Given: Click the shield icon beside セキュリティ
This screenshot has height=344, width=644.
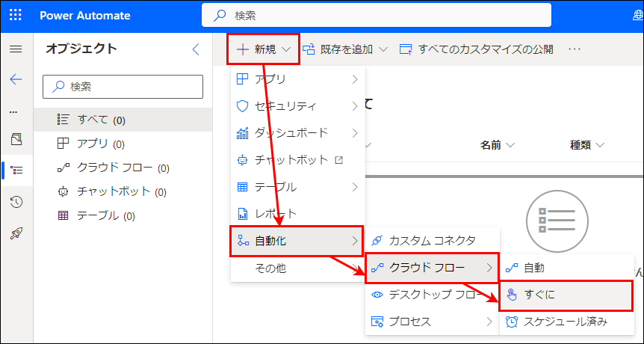Looking at the screenshot, I should pos(243,106).
